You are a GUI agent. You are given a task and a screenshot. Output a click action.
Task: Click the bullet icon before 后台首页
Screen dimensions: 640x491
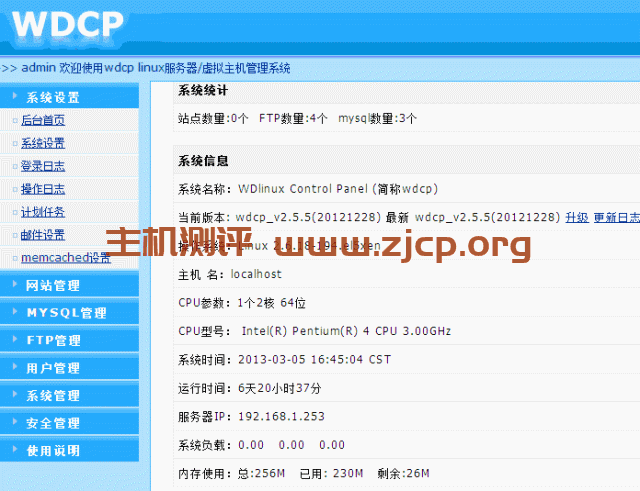(15, 121)
